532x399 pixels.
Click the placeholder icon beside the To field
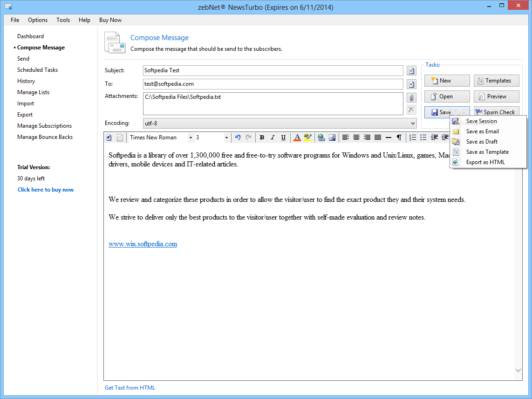click(411, 84)
